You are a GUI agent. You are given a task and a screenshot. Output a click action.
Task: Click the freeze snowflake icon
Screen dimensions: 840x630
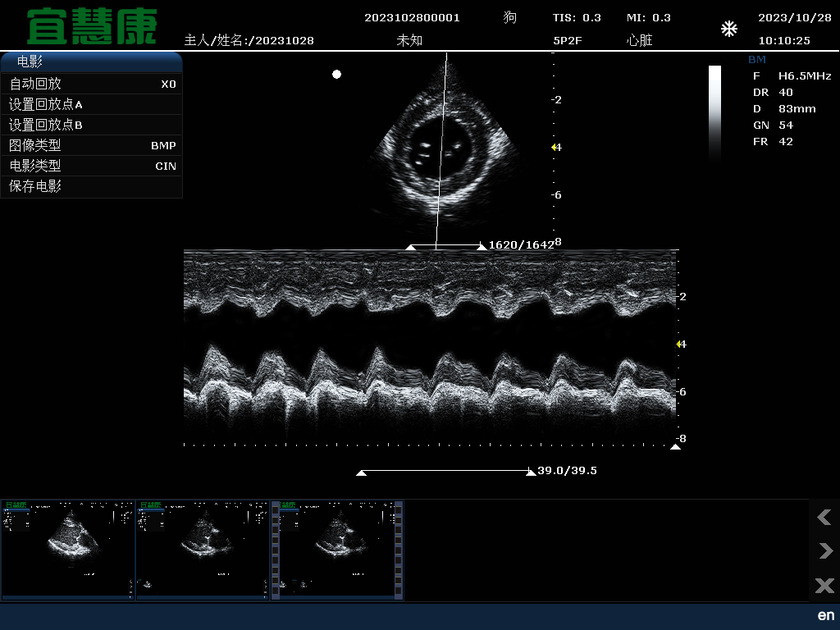[x=728, y=30]
